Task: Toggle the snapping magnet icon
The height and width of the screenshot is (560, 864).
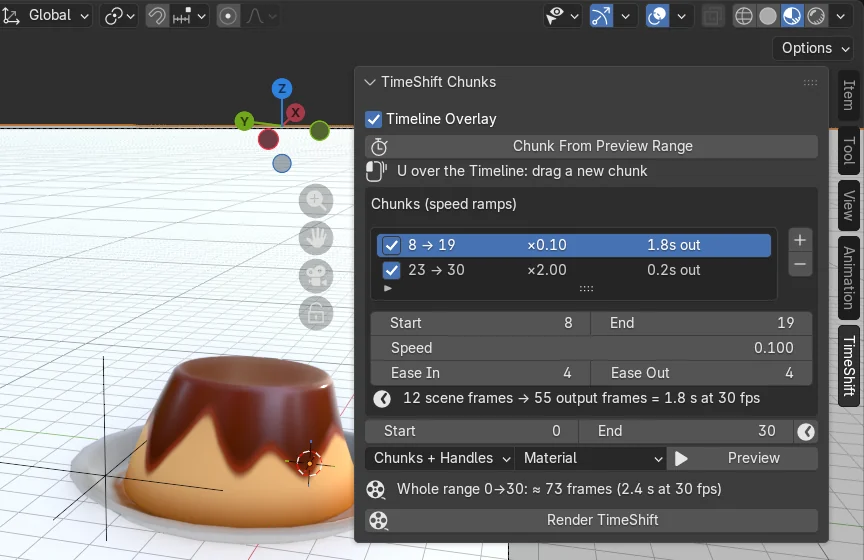Action: (157, 15)
